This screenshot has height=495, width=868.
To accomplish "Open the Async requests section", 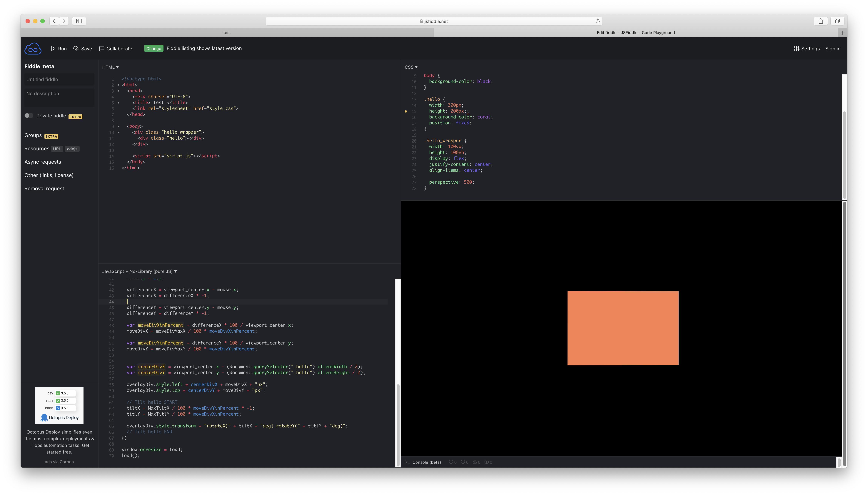I will point(43,162).
